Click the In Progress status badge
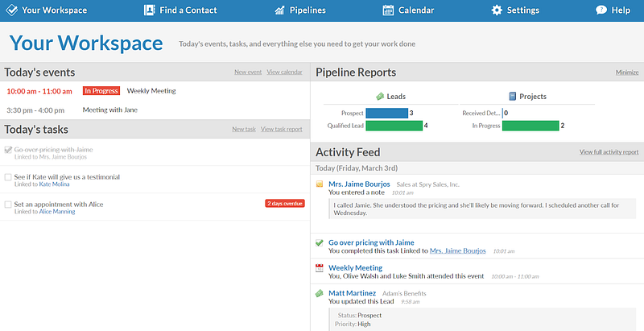The width and height of the screenshot is (644, 331). pos(100,91)
